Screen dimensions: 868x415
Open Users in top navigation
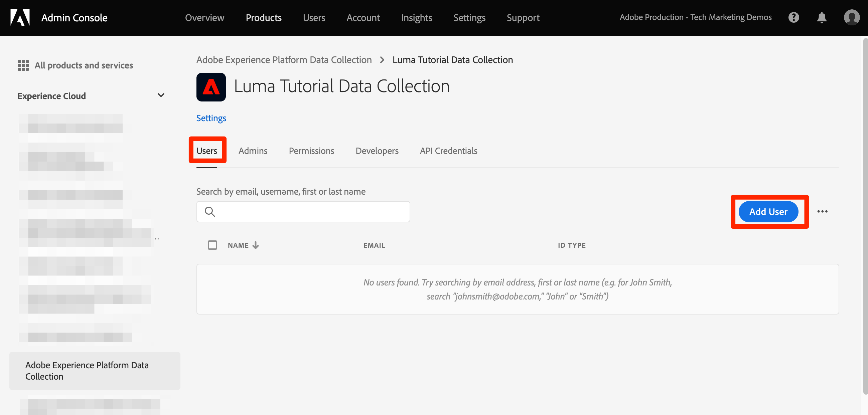click(x=314, y=17)
